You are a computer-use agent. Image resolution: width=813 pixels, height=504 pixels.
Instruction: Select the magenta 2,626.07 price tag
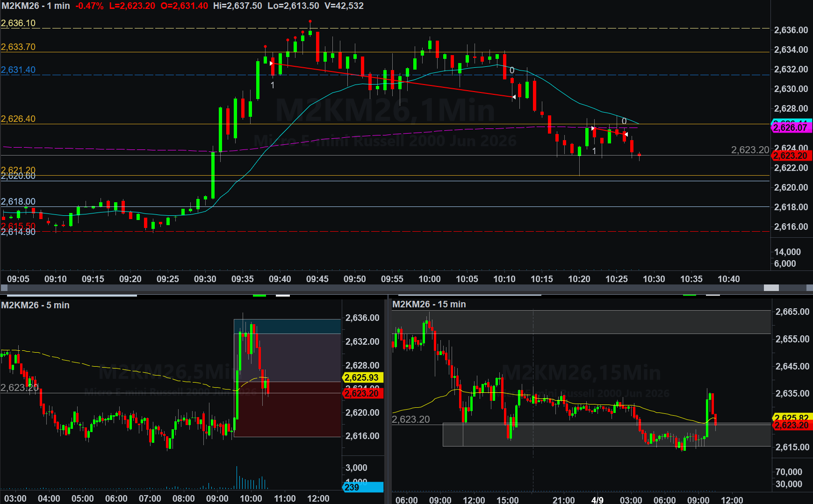[790, 128]
